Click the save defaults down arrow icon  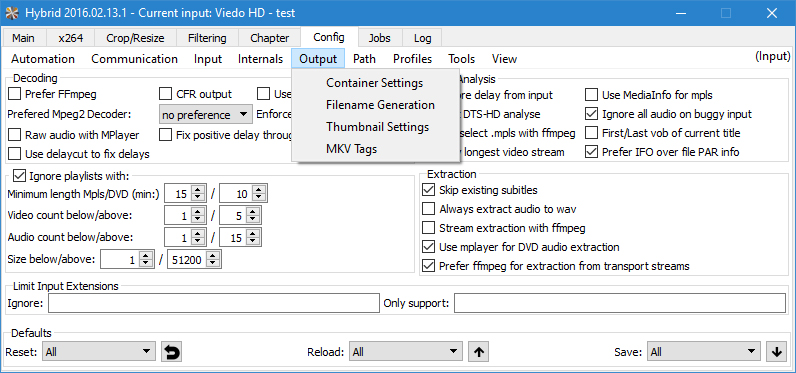pyautogui.click(x=776, y=352)
